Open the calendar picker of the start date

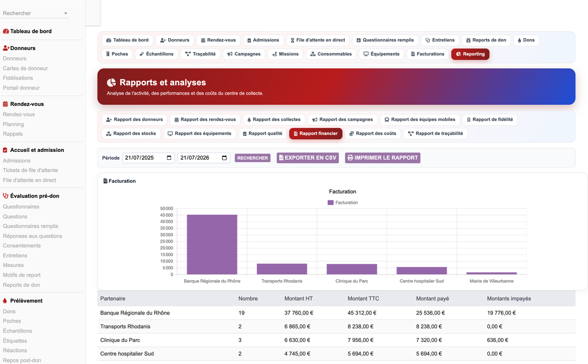(169, 158)
